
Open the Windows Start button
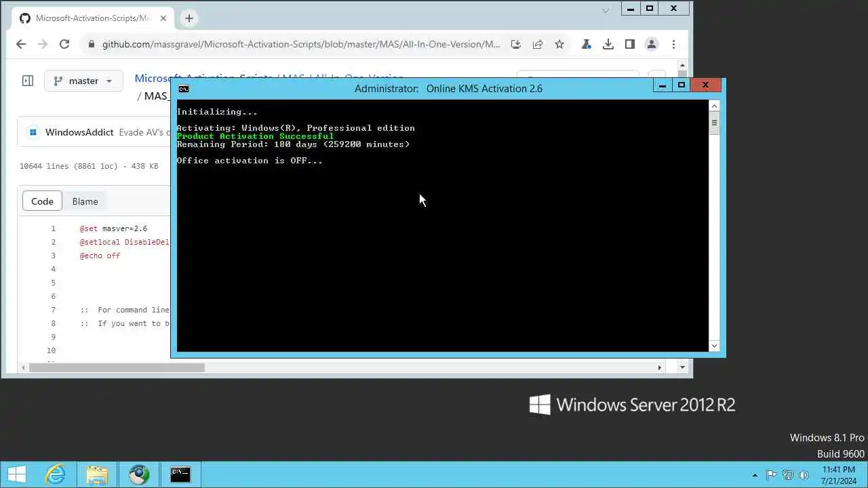(17, 474)
